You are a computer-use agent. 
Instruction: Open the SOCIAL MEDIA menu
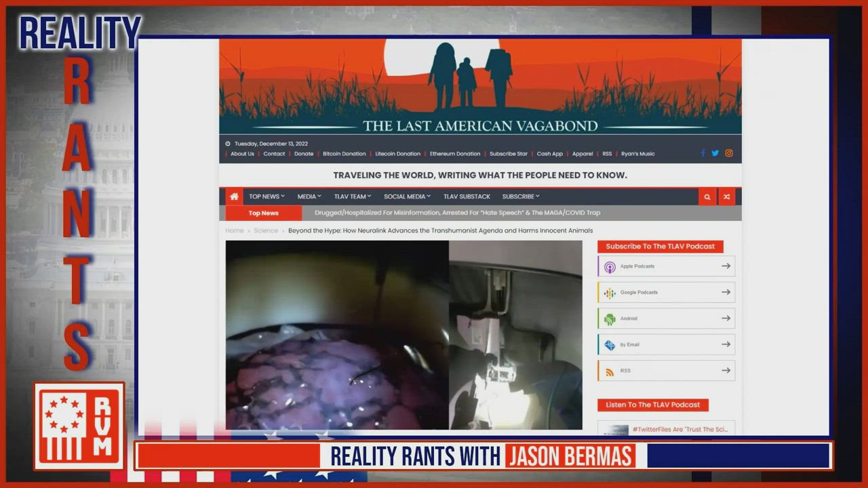[407, 197]
